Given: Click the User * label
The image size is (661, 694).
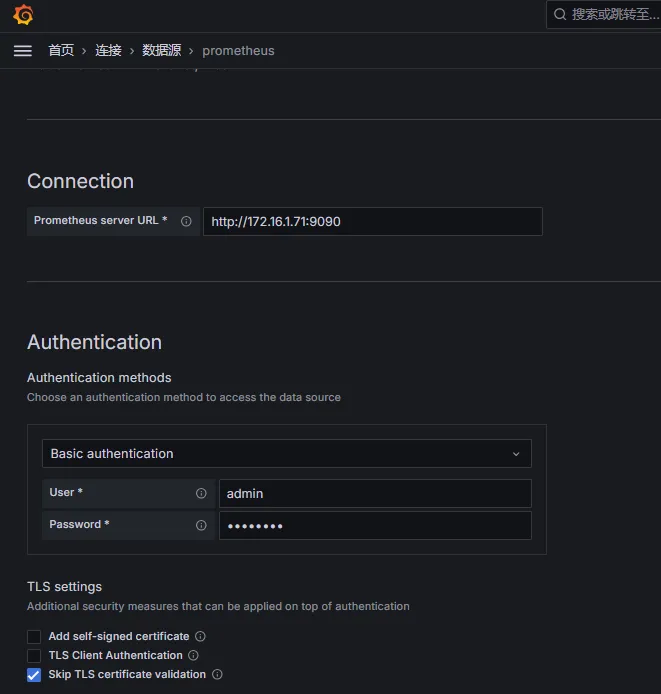Looking at the screenshot, I should pos(66,492).
